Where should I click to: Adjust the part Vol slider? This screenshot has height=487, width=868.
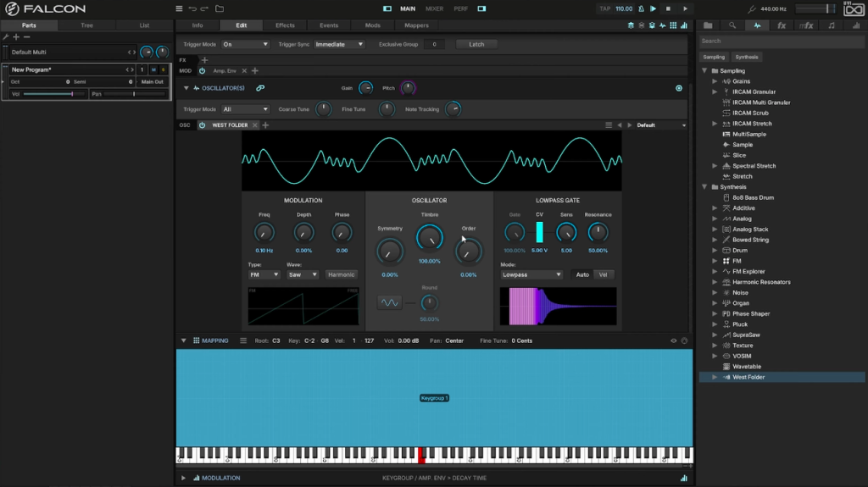(54, 94)
